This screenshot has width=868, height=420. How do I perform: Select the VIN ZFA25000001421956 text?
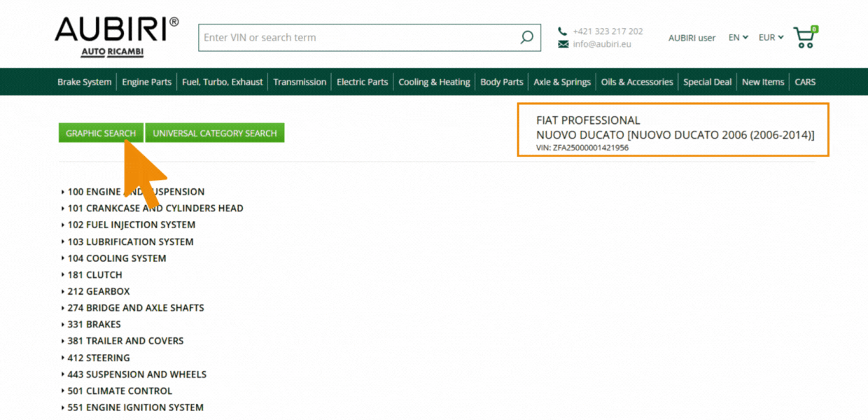(582, 148)
